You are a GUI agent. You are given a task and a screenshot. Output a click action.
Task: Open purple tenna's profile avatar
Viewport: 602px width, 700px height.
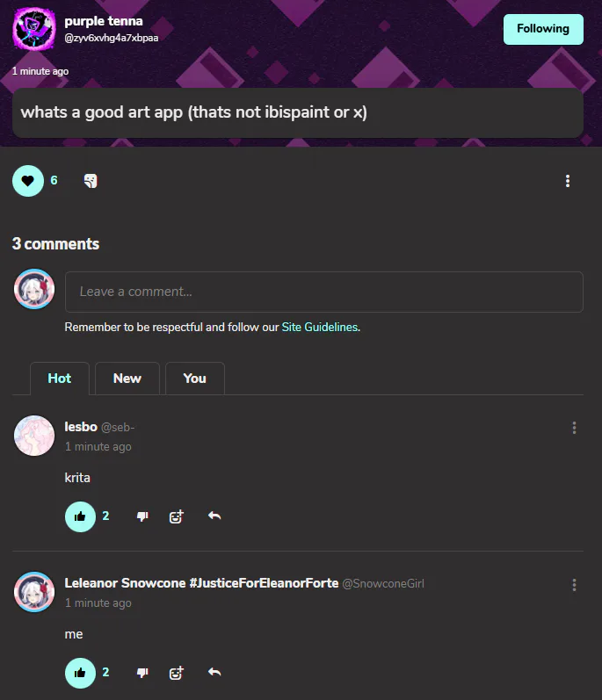(34, 30)
